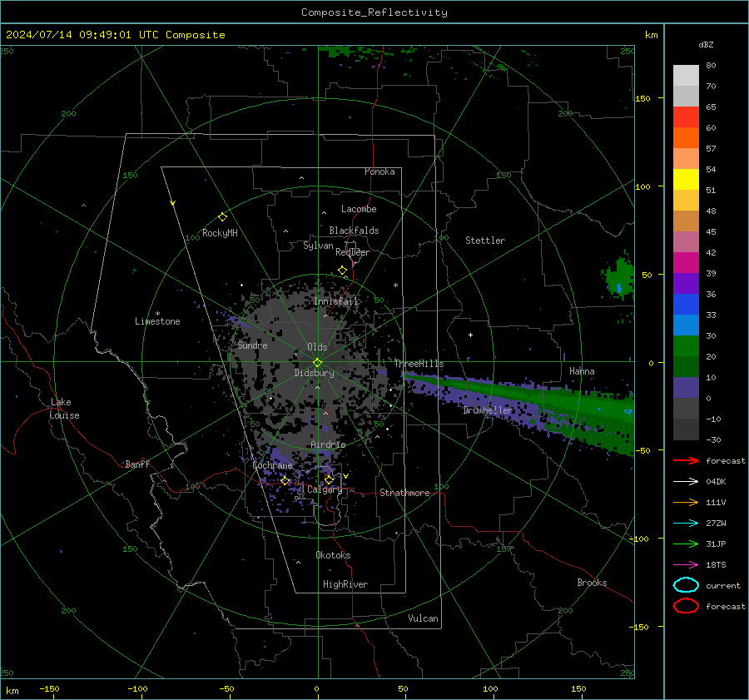Click the Okotoks city label
This screenshot has height=700, width=749.
tap(333, 555)
